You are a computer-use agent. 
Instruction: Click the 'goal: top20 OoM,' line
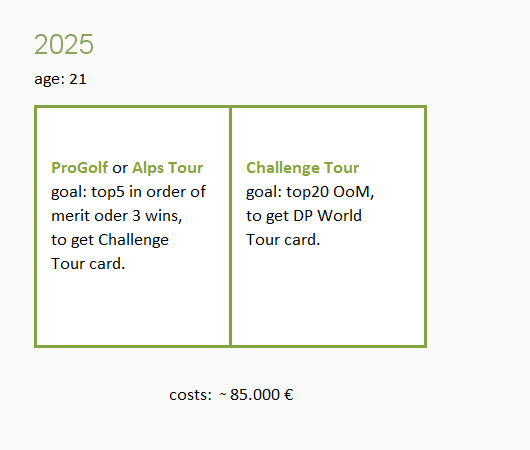click(x=310, y=192)
